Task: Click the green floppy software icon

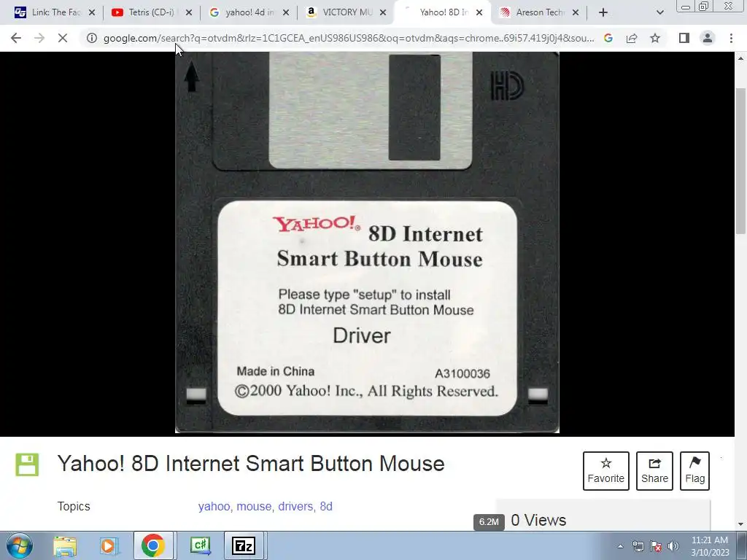Action: [x=27, y=464]
